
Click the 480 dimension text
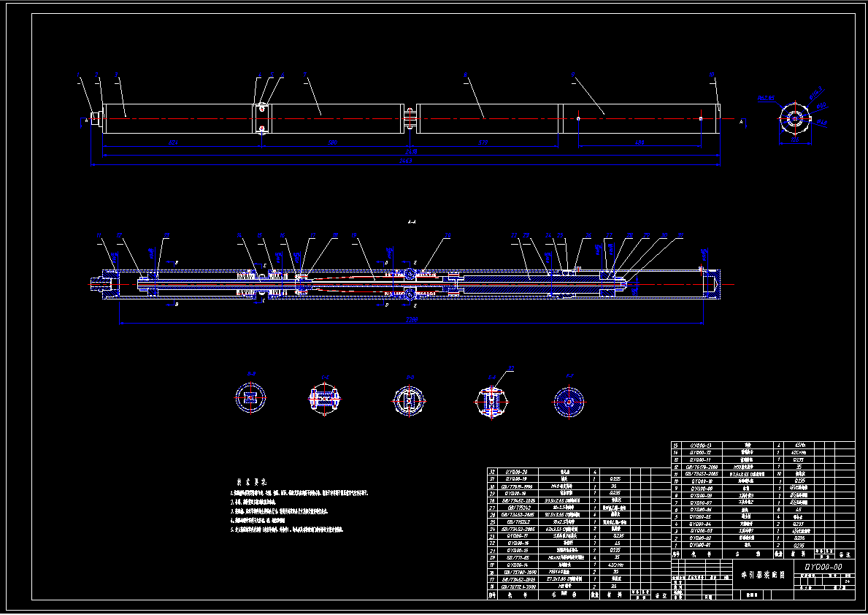point(640,143)
